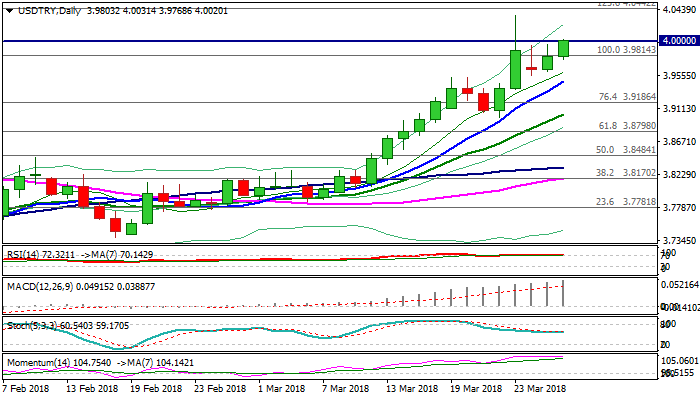The height and width of the screenshot is (400, 700).
Task: Click the 13 Mar 2018 date label
Action: click(x=412, y=389)
